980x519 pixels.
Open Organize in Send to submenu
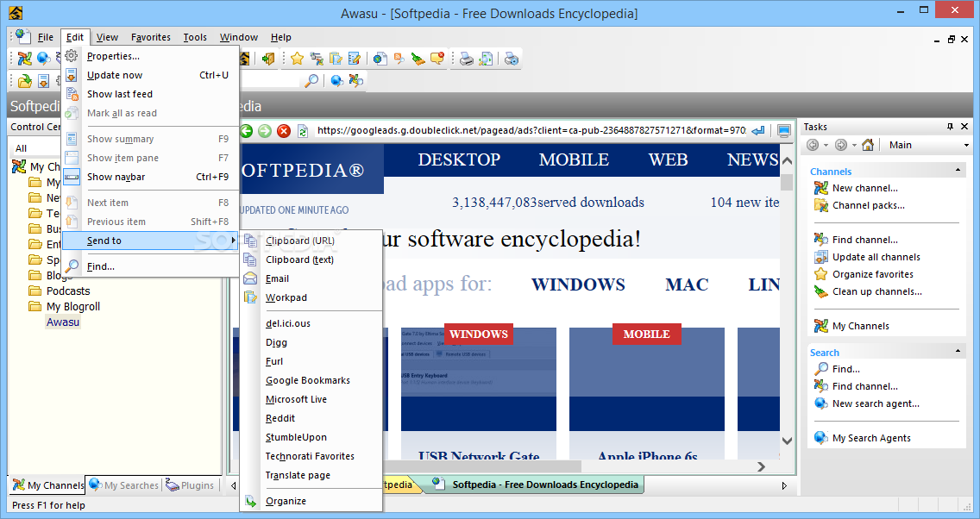(x=311, y=501)
